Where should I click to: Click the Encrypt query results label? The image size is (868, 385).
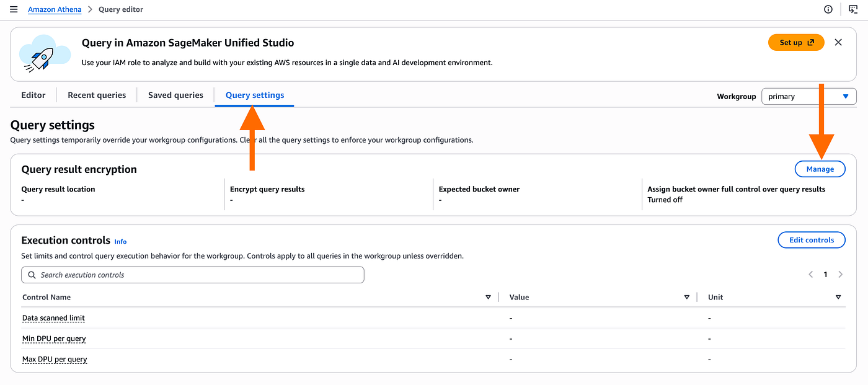tap(267, 189)
